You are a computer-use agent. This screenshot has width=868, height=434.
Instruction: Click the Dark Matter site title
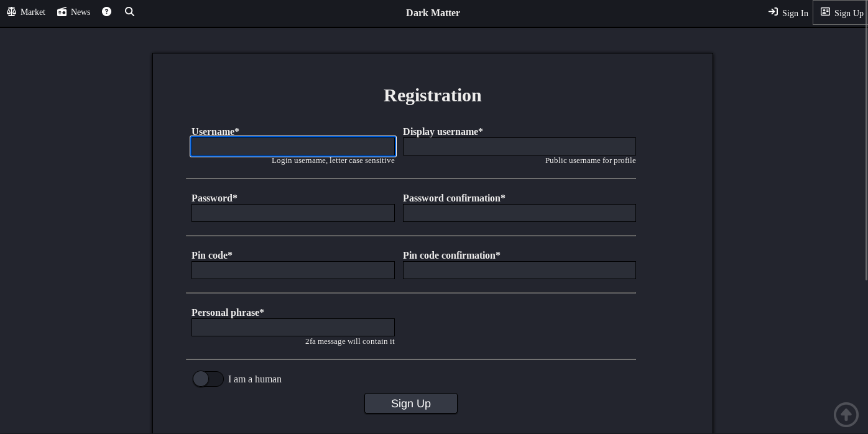[433, 13]
